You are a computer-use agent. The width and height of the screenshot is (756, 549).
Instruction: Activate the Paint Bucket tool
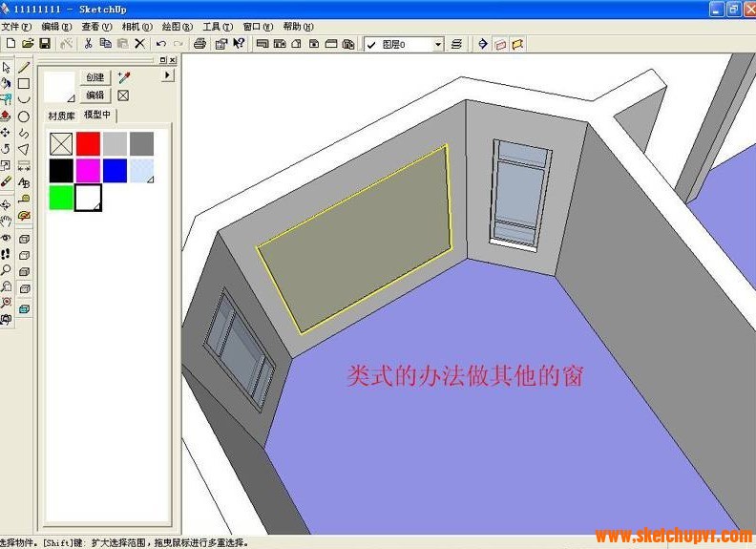6,84
